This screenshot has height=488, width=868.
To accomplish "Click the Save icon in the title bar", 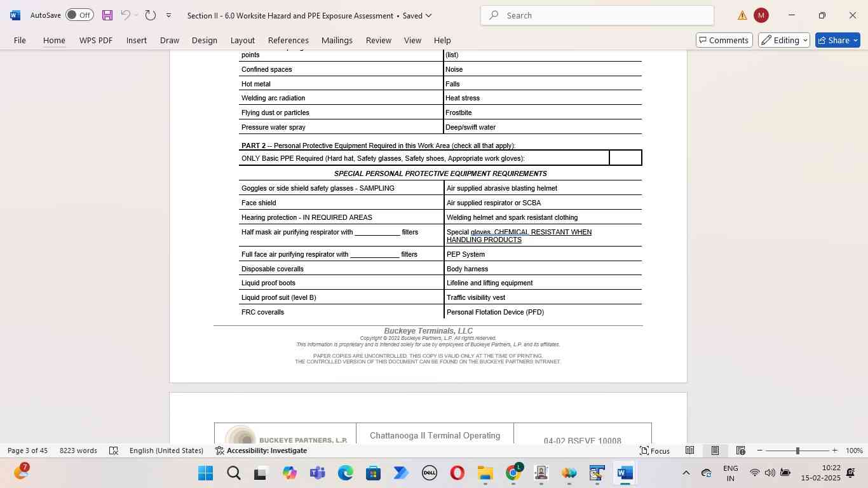I will pos(107,15).
